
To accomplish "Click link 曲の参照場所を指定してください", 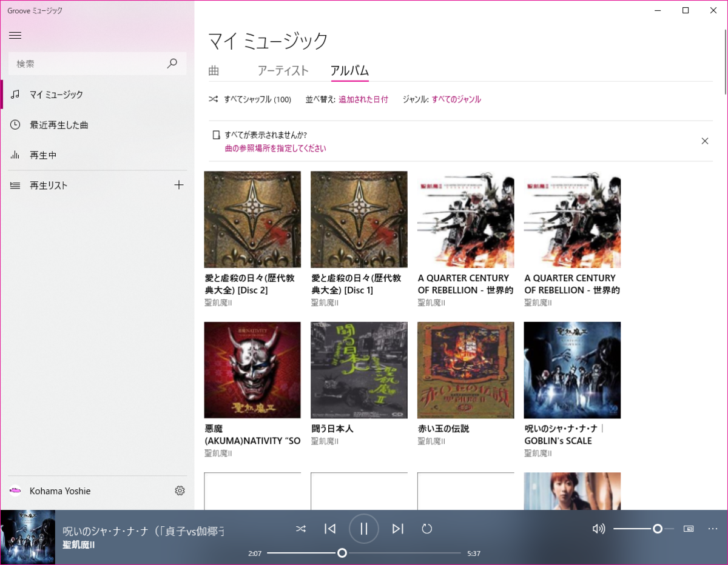I will click(275, 149).
